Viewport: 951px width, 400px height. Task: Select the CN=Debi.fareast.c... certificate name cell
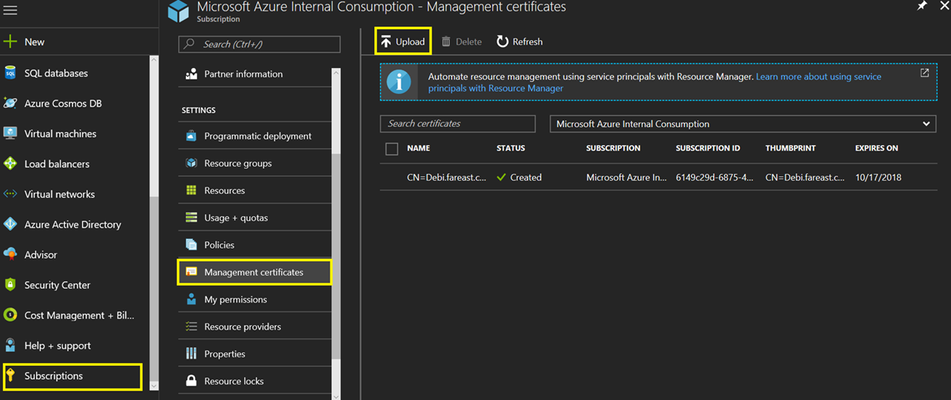[x=446, y=178]
